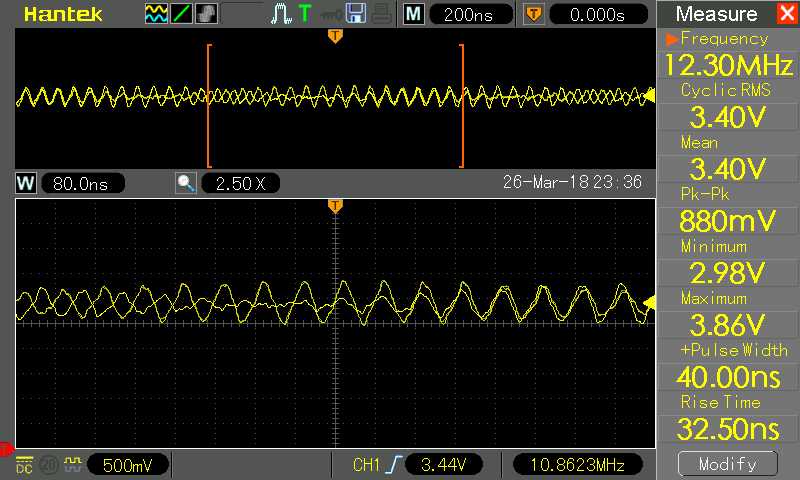Click the 12.30MHz frequency reading
The image size is (800, 480).
pos(728,65)
